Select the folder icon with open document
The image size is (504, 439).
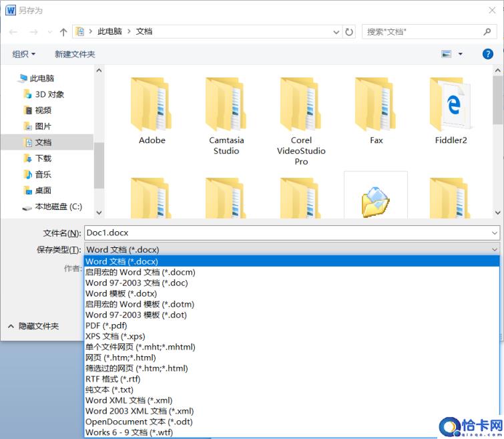tap(375, 202)
